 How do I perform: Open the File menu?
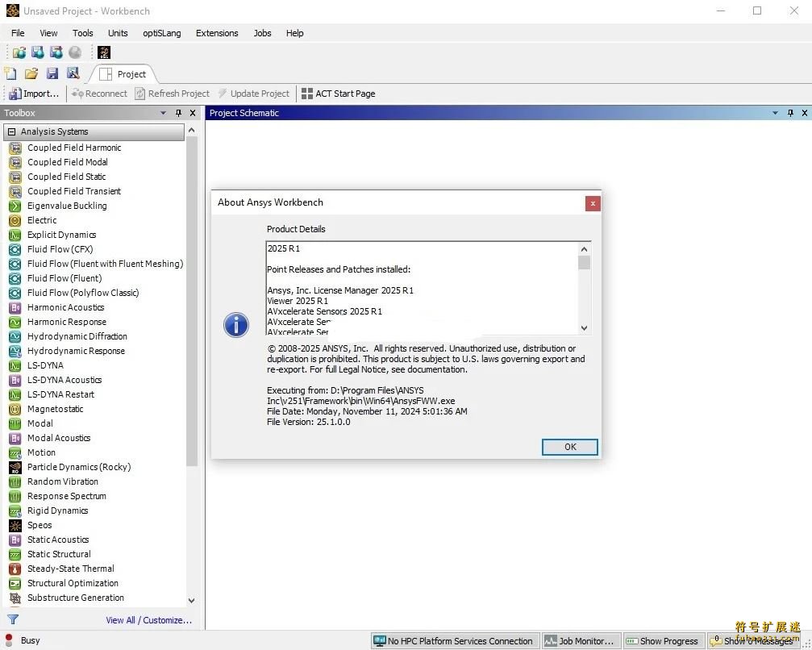pos(18,33)
